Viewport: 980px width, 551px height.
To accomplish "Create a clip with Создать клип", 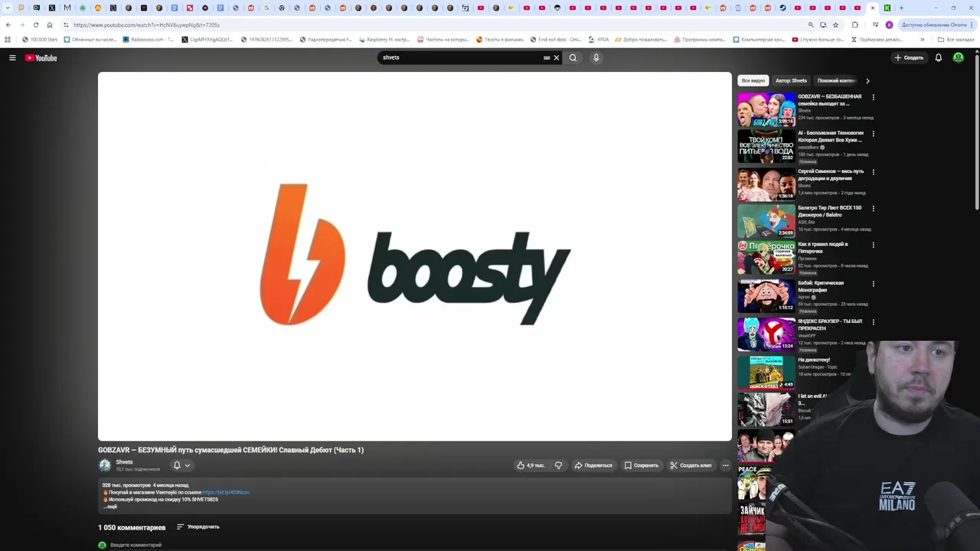I will [x=691, y=465].
